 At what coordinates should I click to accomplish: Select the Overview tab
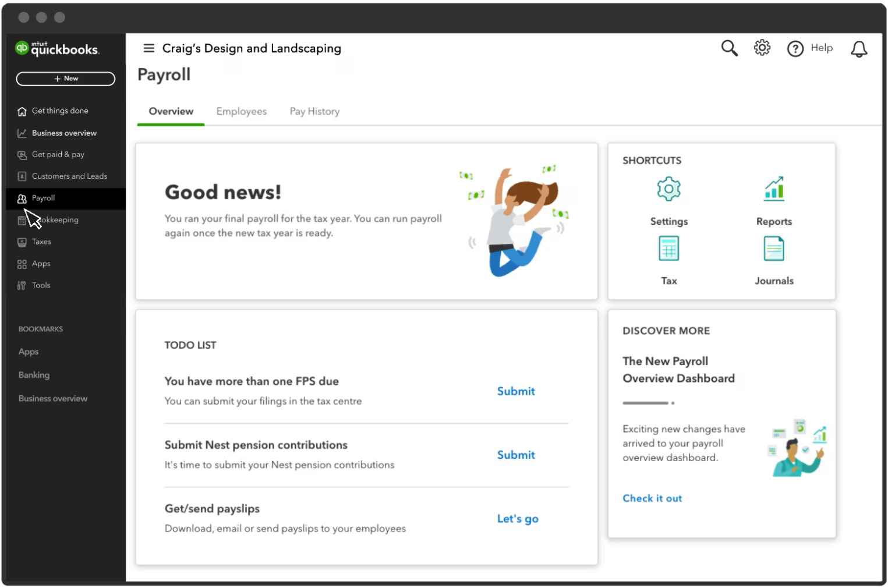[x=171, y=111]
